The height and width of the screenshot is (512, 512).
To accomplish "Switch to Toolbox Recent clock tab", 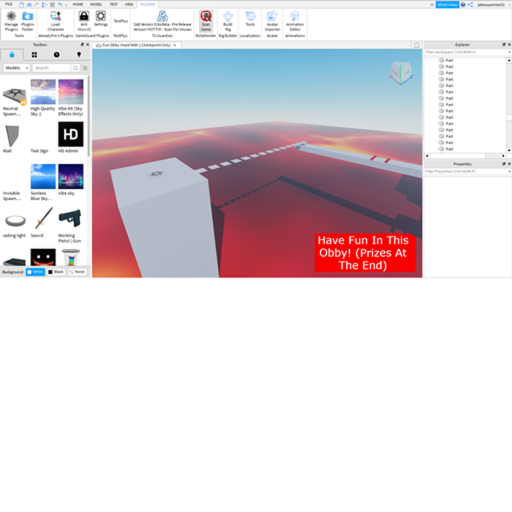I will click(x=56, y=55).
